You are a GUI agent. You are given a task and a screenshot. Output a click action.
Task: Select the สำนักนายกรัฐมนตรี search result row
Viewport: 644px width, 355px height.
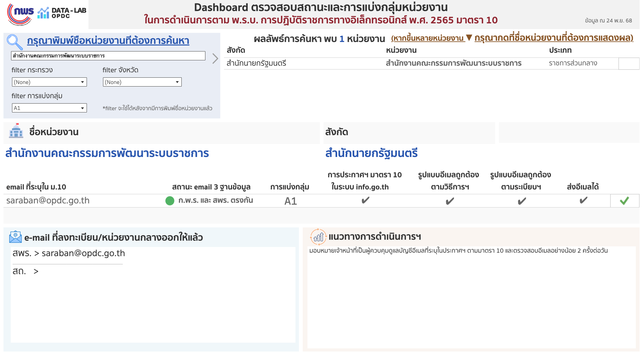(x=256, y=63)
